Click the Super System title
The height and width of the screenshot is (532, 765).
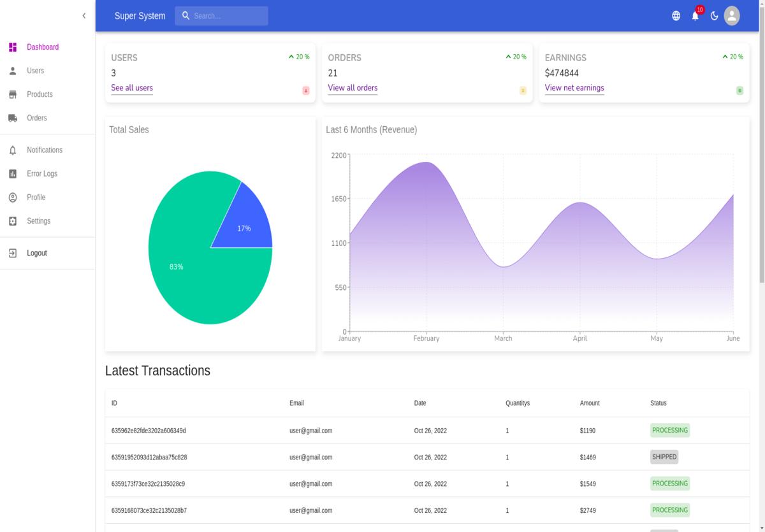pyautogui.click(x=140, y=16)
